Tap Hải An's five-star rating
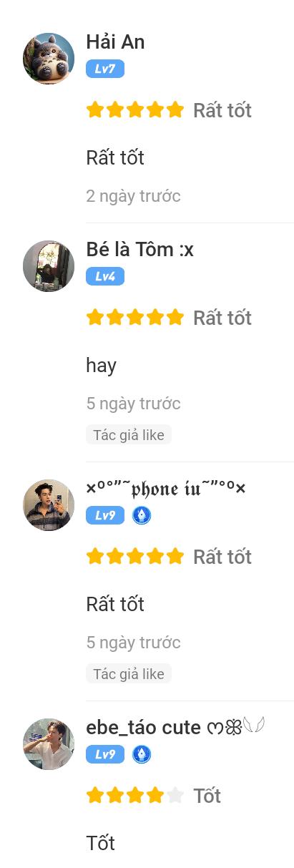Image resolution: width=294 pixels, height=868 pixels. tap(135, 110)
